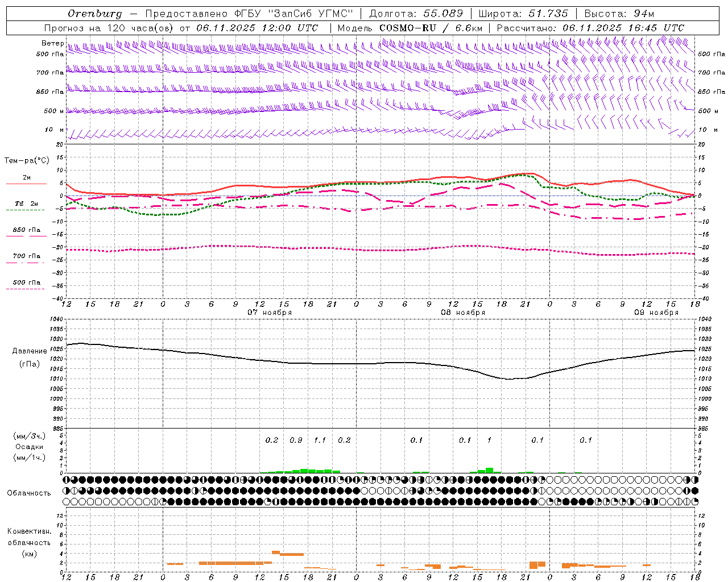The height and width of the screenshot is (582, 728).
Task: Click 'Рассчитано: 06.11.2025 16:45 UTC' timestamp
Action: pyautogui.click(x=590, y=28)
